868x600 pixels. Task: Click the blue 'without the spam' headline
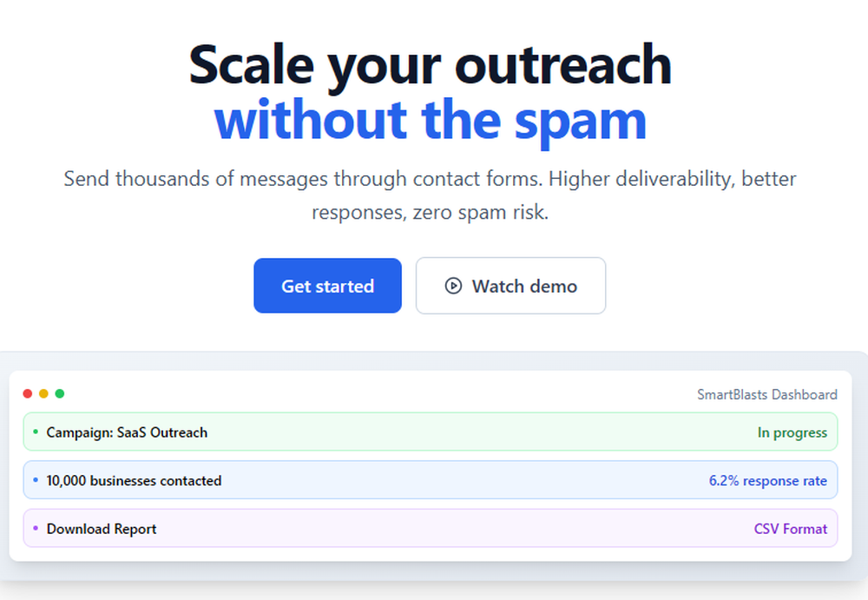click(x=430, y=119)
